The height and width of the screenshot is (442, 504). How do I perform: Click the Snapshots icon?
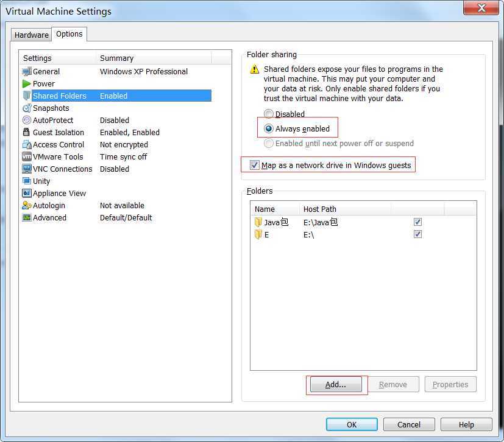click(27, 108)
